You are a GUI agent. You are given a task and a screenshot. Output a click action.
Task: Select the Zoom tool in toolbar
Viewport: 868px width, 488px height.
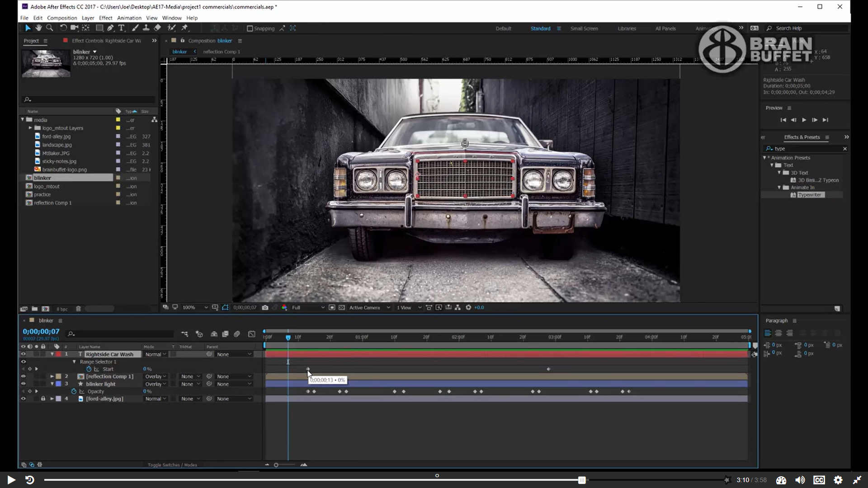[x=50, y=28]
